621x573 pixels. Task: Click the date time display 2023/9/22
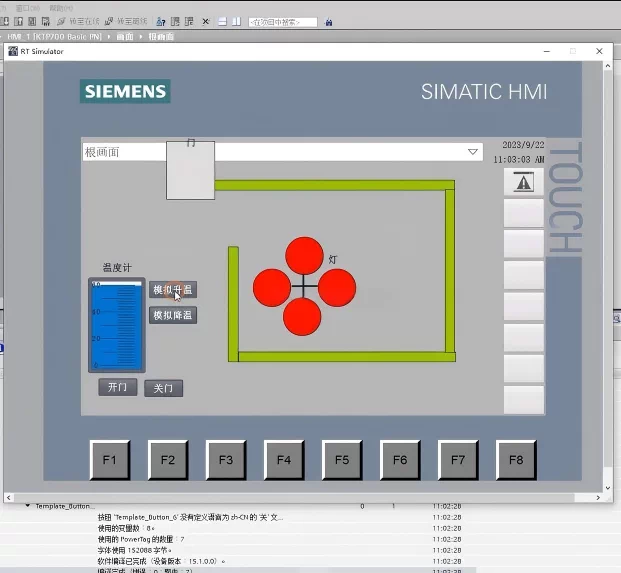click(x=519, y=152)
